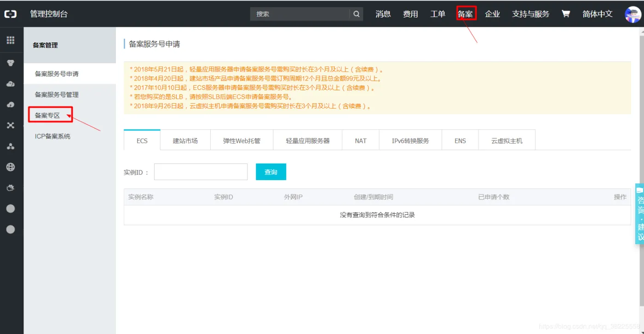644x334 pixels.
Task: Click the solid cloud sidebar icon
Action: click(x=11, y=84)
